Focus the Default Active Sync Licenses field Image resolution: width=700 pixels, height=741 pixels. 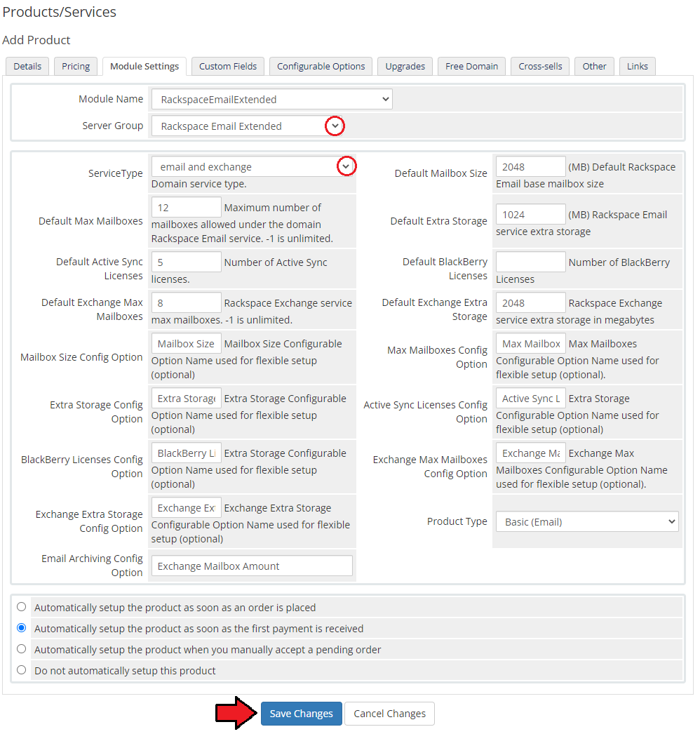point(186,262)
